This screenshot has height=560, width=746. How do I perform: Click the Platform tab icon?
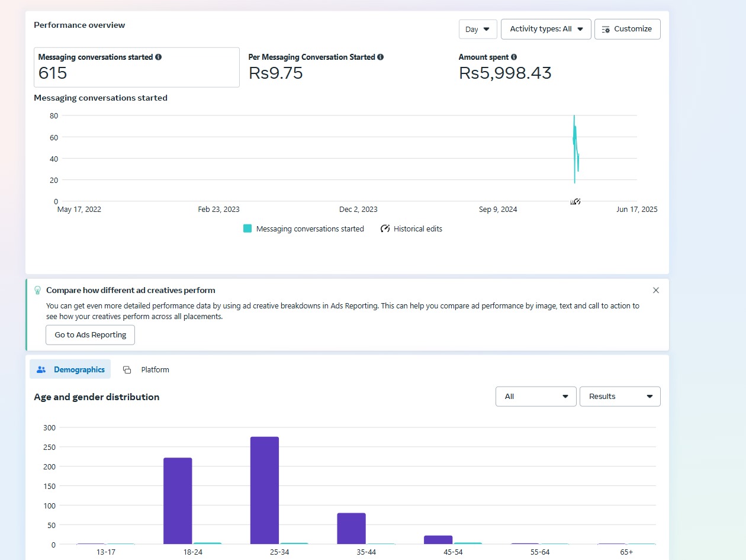point(127,369)
